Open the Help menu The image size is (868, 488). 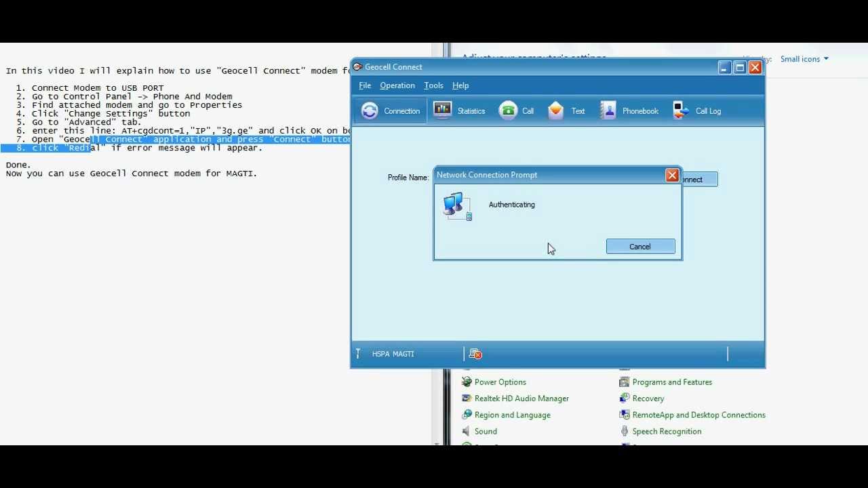pos(460,85)
